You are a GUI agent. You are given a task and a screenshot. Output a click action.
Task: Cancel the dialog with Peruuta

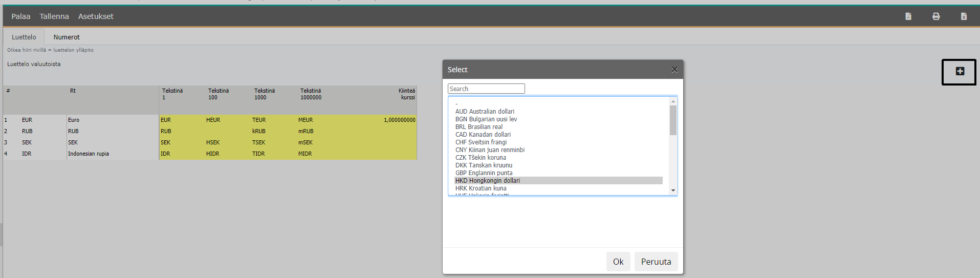click(x=656, y=262)
